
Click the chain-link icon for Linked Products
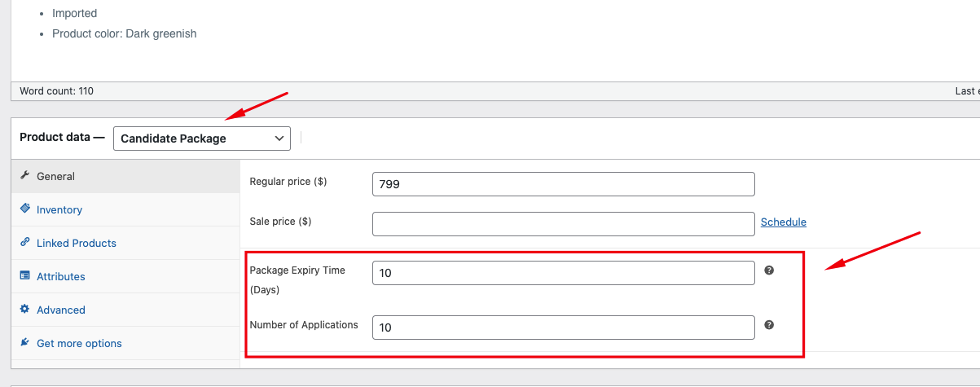point(24,243)
